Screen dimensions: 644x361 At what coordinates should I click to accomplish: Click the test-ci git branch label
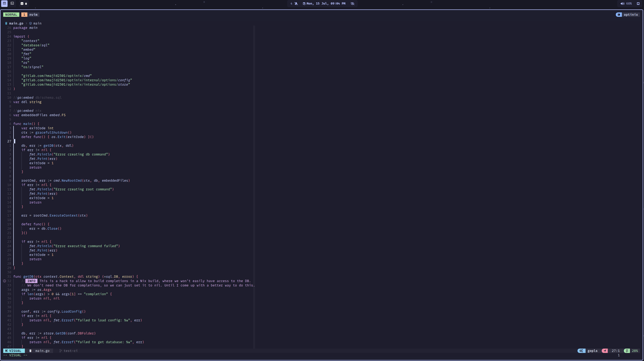(70, 351)
